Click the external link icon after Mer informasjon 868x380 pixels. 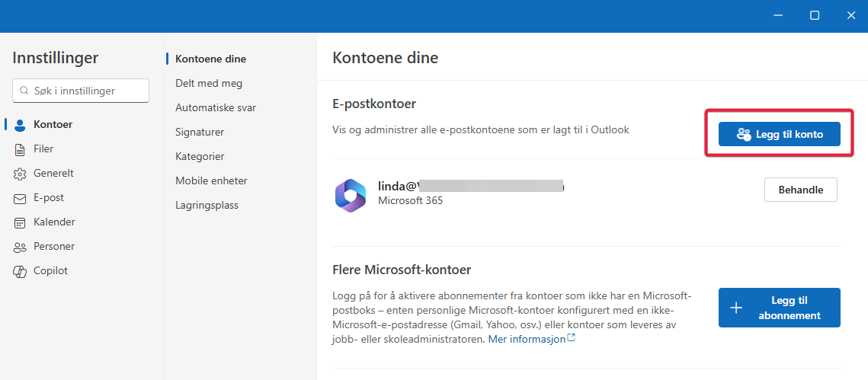click(x=572, y=338)
